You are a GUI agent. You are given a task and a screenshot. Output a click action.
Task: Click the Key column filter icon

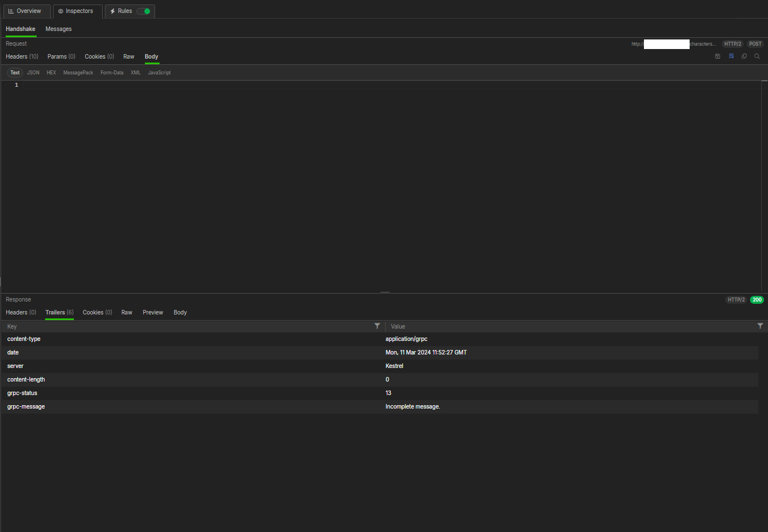tap(377, 326)
